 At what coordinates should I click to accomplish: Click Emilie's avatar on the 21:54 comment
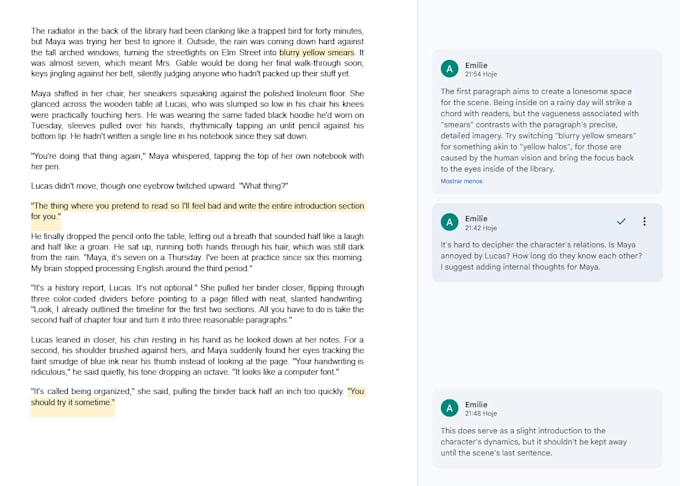(x=449, y=68)
